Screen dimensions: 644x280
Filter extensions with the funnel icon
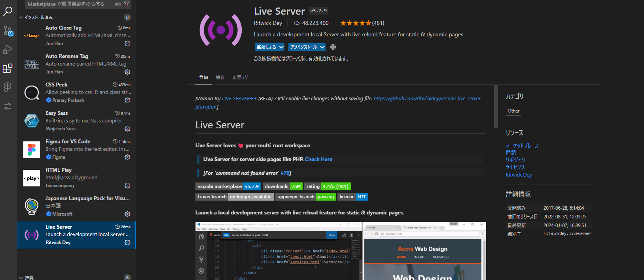pyautogui.click(x=127, y=4)
